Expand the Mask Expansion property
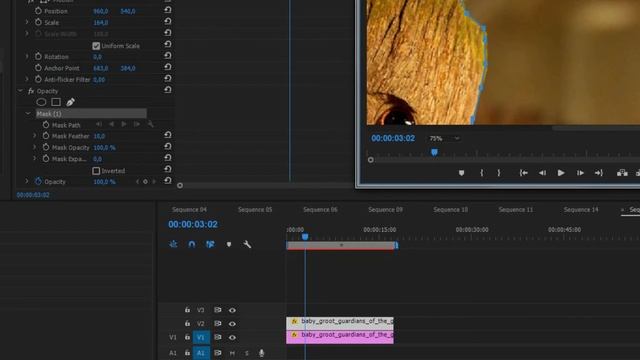 coord(35,158)
